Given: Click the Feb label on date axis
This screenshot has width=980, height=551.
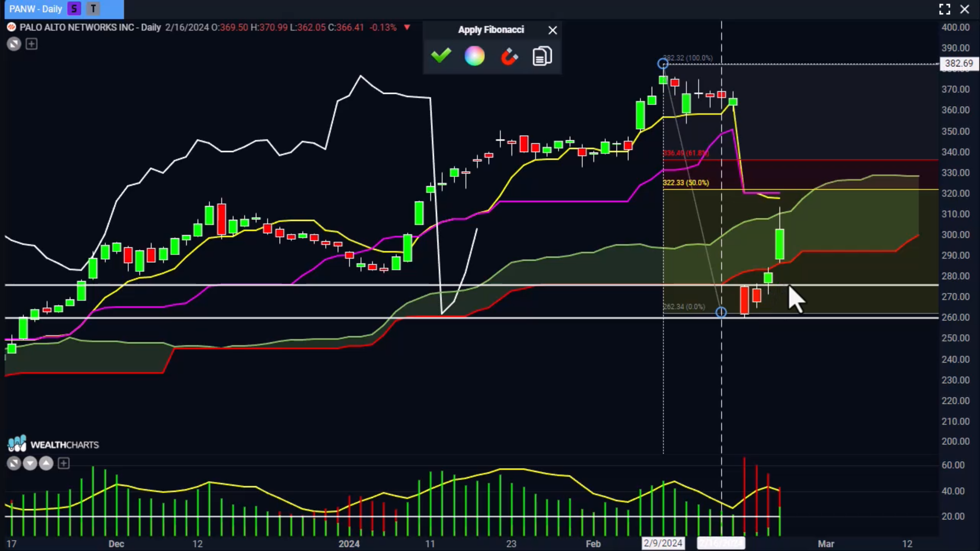Looking at the screenshot, I should [593, 544].
